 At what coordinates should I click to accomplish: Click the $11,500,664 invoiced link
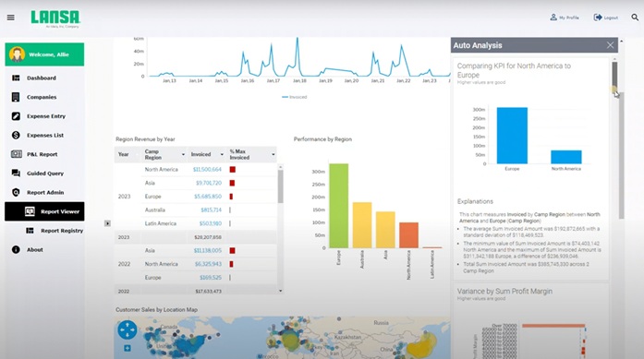207,170
